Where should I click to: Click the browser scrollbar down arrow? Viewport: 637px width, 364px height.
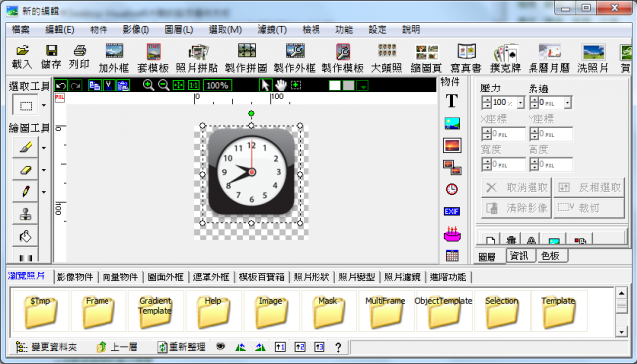coord(621,332)
